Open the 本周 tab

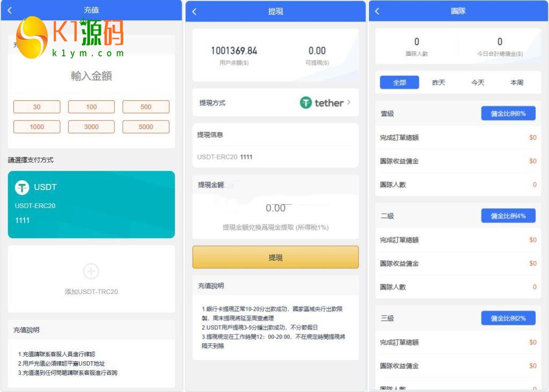(x=516, y=83)
